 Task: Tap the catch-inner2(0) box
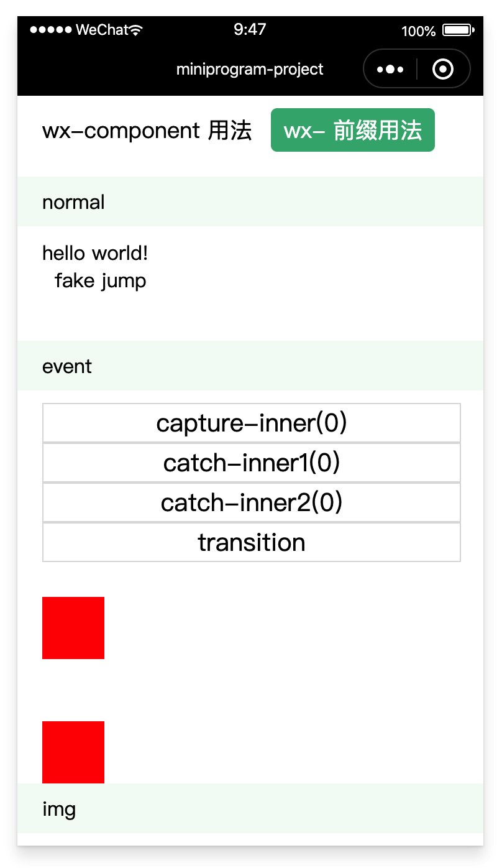point(252,502)
